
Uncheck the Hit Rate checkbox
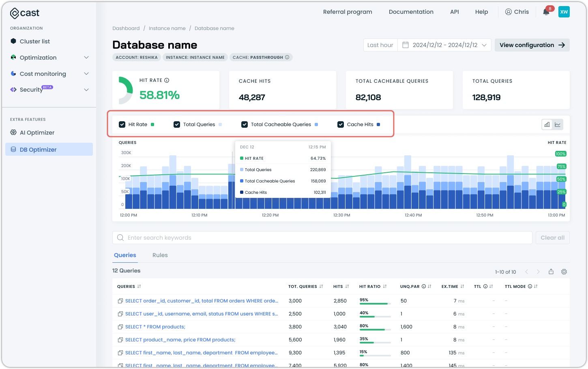pos(122,124)
